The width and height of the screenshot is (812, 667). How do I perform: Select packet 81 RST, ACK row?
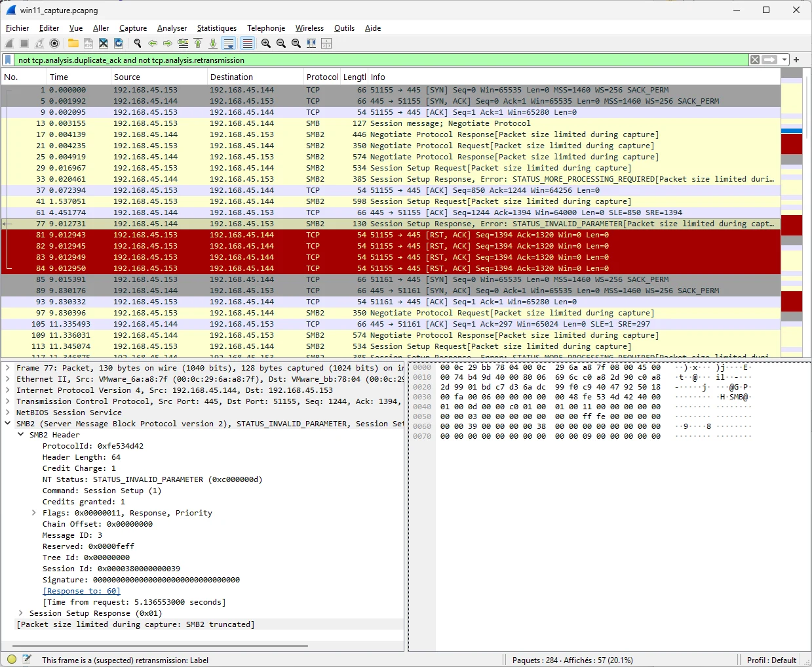pos(391,235)
